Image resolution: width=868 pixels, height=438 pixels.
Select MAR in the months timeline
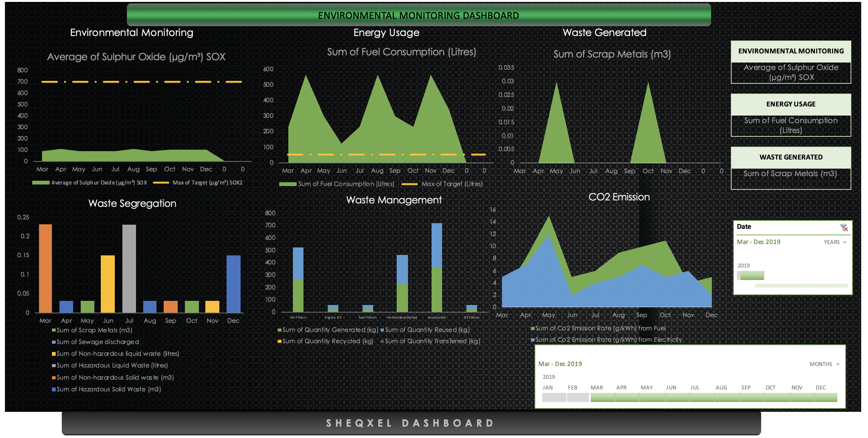pos(603,397)
